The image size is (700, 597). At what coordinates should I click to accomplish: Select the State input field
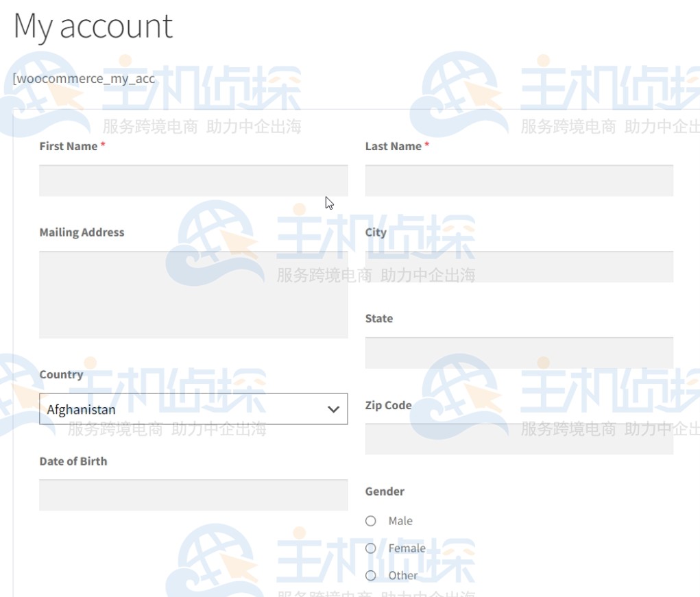[519, 353]
